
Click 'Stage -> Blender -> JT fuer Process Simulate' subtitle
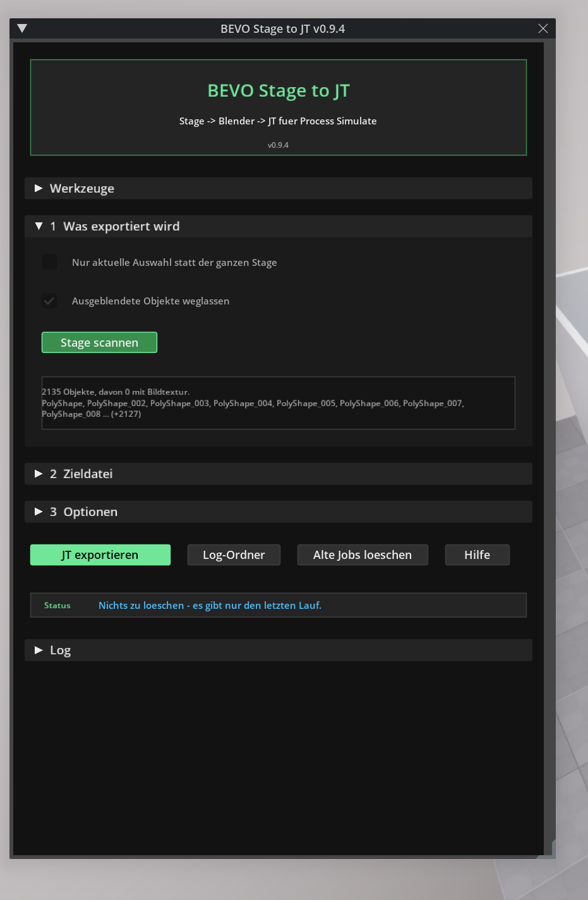pos(278,121)
